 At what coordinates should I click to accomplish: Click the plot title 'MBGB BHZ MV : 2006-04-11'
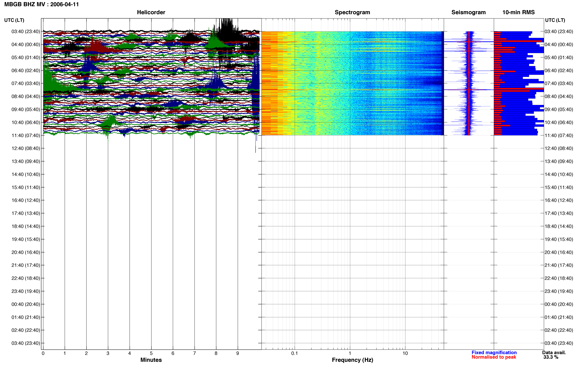(x=42, y=4)
